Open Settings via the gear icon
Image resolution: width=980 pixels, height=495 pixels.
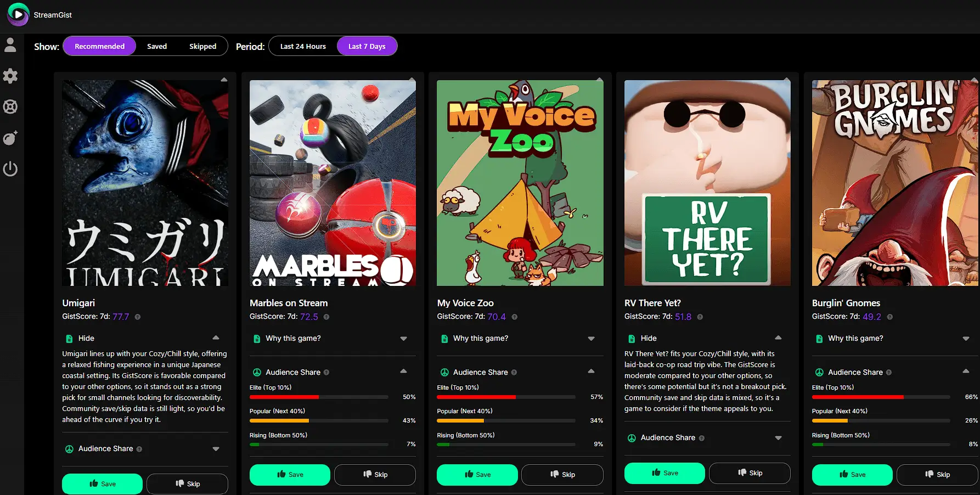click(x=10, y=76)
